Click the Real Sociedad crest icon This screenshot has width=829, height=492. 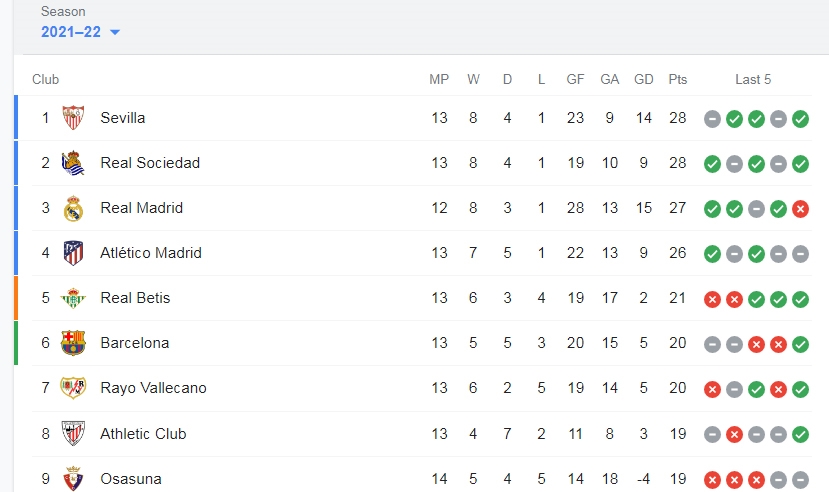[x=73, y=163]
